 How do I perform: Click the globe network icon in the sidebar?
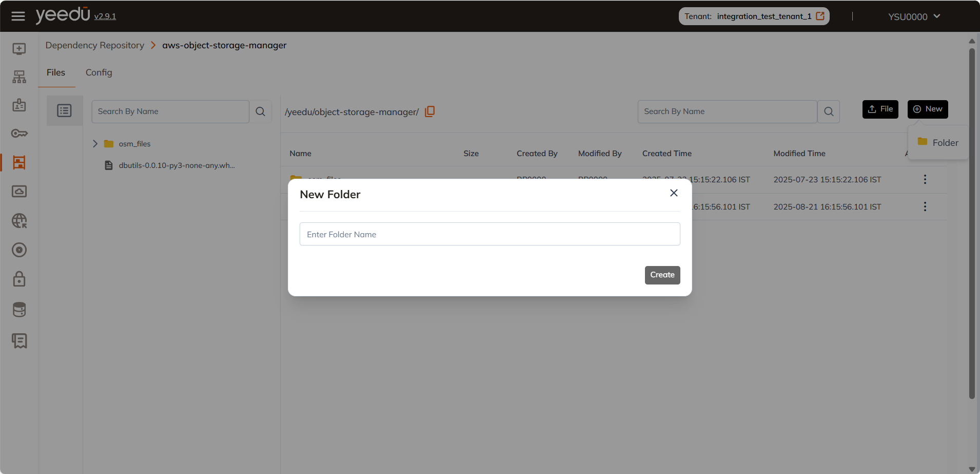[x=19, y=221]
